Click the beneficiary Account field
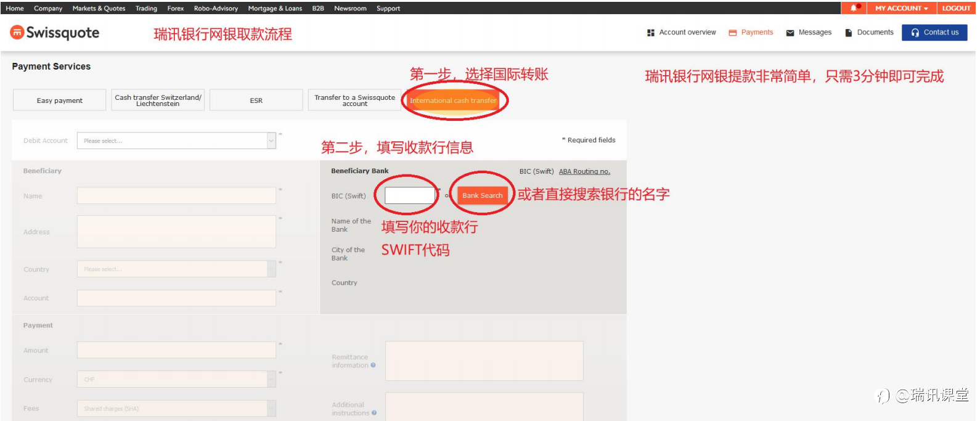This screenshot has height=421, width=980. point(176,298)
